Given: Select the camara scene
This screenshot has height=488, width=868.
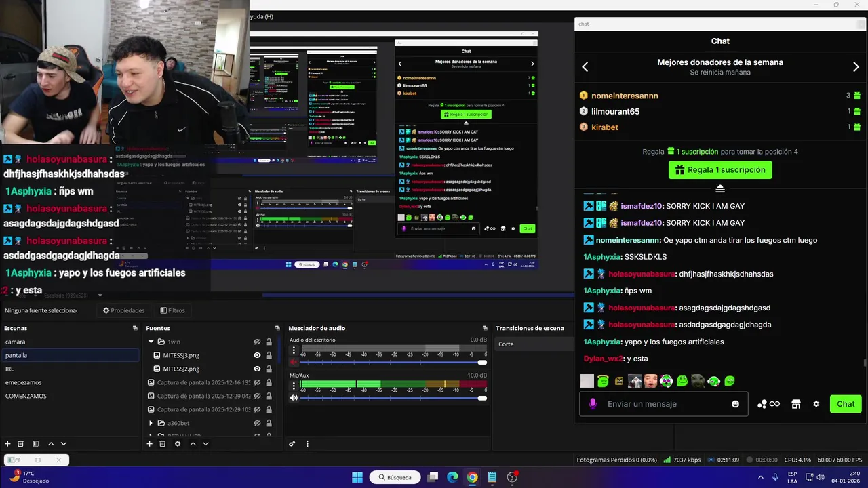Looking at the screenshot, I should click(70, 342).
